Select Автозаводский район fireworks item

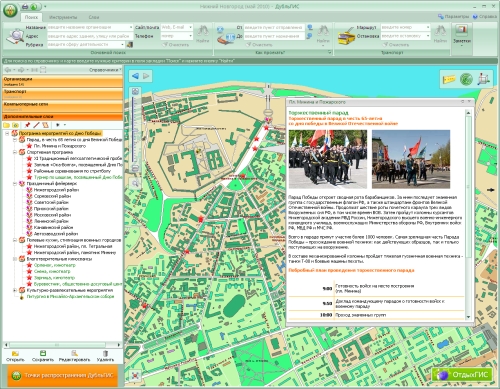(56, 234)
